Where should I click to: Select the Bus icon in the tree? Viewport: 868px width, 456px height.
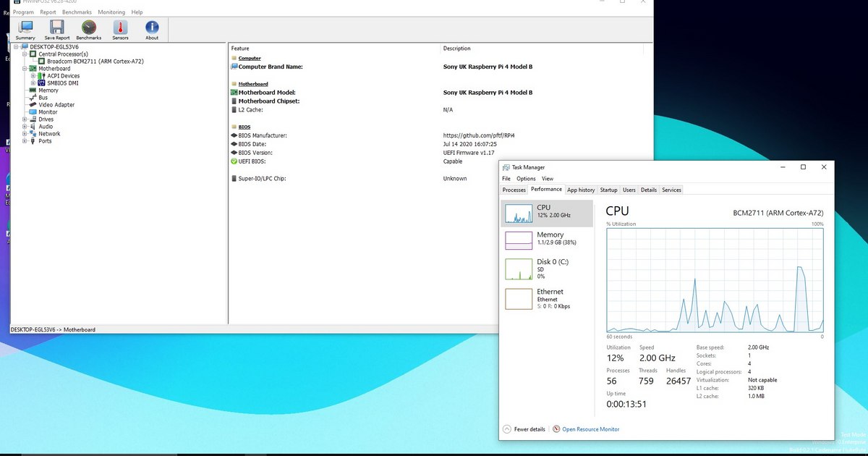coord(33,98)
